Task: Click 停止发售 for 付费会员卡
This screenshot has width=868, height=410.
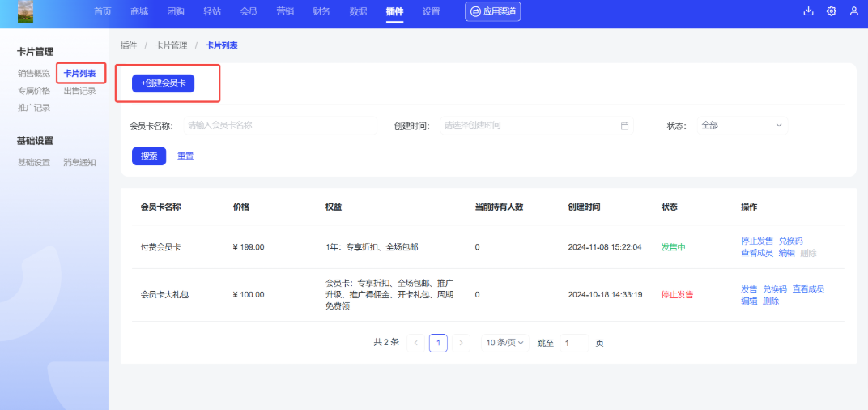Action: [756, 241]
